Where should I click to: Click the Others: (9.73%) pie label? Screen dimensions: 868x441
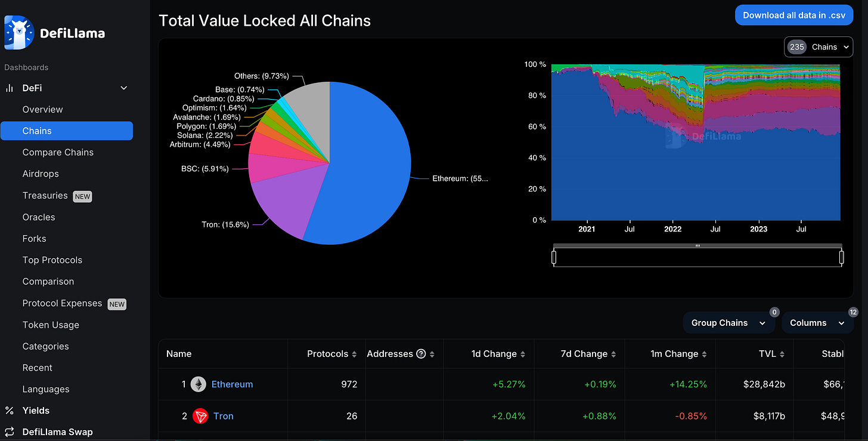coord(262,76)
